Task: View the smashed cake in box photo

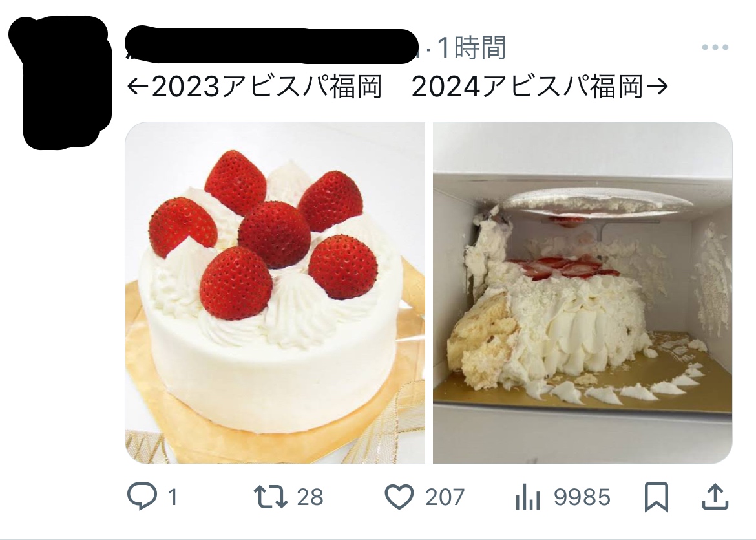Action: [x=582, y=293]
